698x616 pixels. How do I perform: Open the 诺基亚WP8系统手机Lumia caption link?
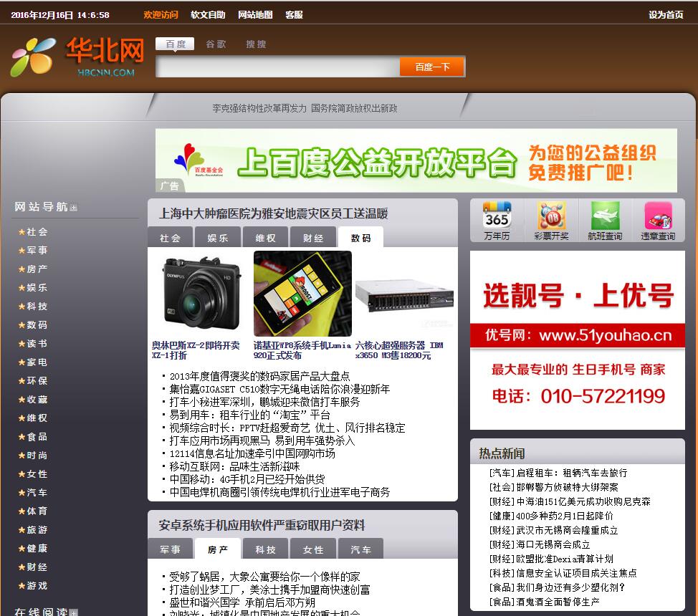pyautogui.click(x=302, y=350)
